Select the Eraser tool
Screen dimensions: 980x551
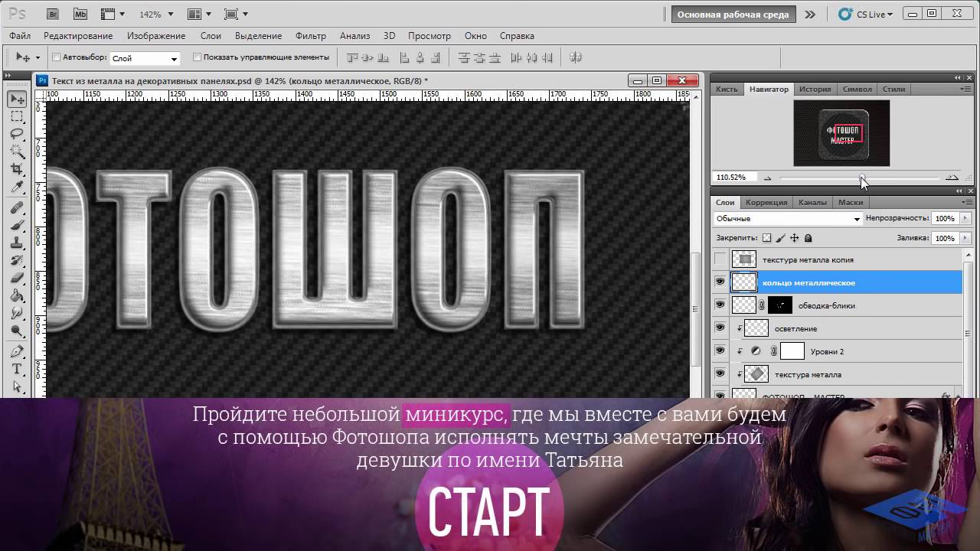17,278
